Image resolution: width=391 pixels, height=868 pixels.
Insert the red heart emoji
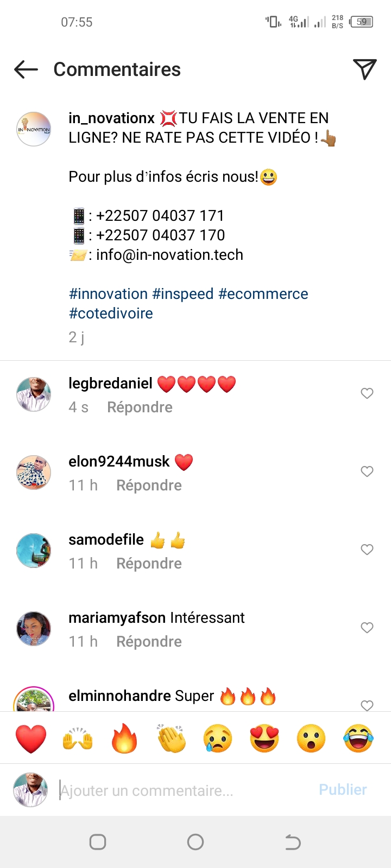(31, 739)
